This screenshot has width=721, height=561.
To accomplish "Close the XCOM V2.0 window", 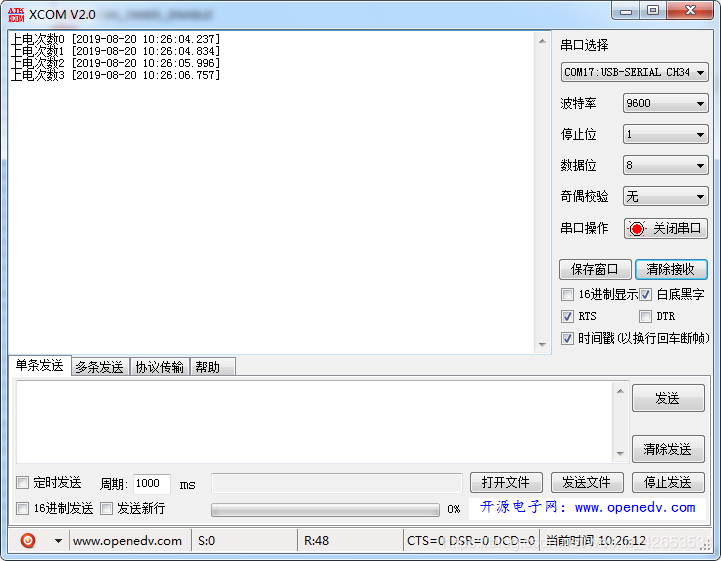I will pyautogui.click(x=690, y=10).
